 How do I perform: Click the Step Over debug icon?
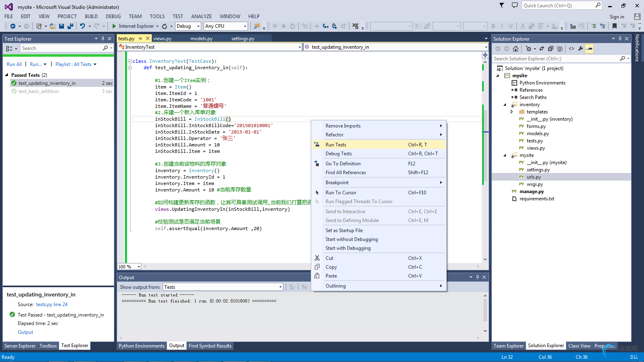(x=334, y=26)
